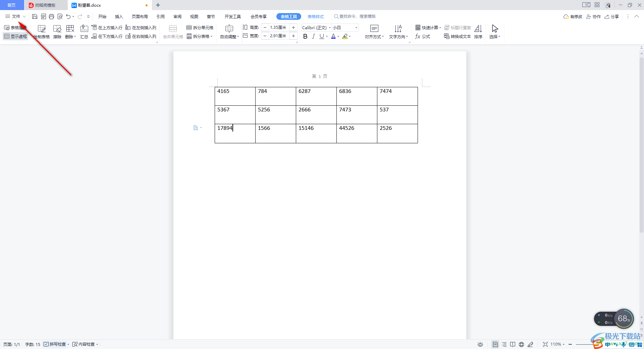Switch to the 找稻壳模板 tab
Viewport: 644px width, 349px height.
pyautogui.click(x=45, y=5)
